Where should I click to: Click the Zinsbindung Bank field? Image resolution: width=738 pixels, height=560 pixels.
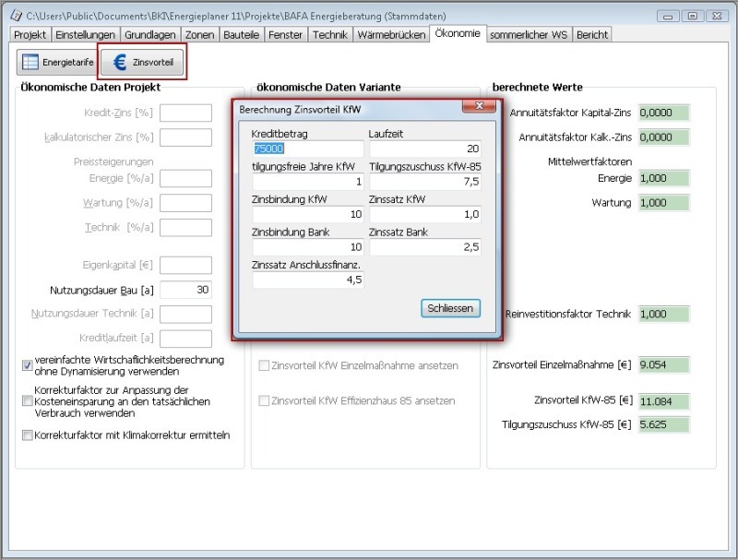click(x=308, y=247)
